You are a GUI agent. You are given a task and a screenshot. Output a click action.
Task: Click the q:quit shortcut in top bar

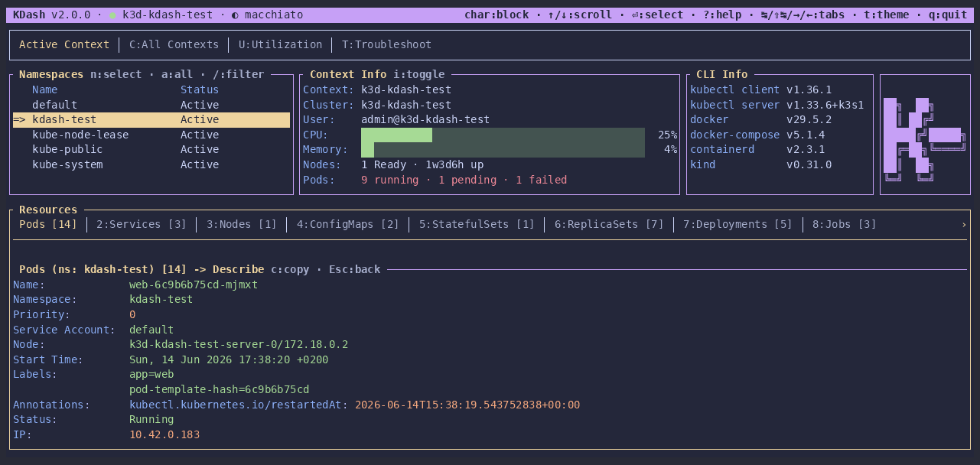point(948,15)
